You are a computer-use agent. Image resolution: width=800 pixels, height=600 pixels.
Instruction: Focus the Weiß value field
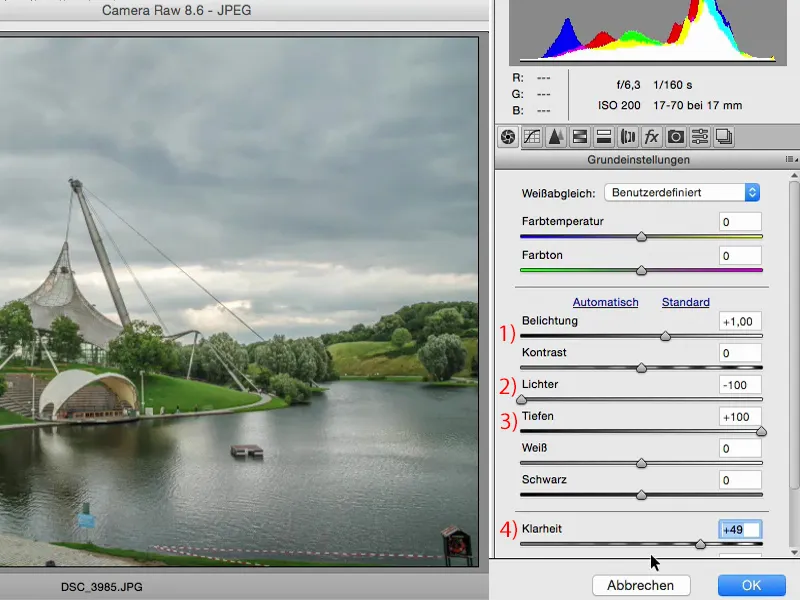point(740,448)
